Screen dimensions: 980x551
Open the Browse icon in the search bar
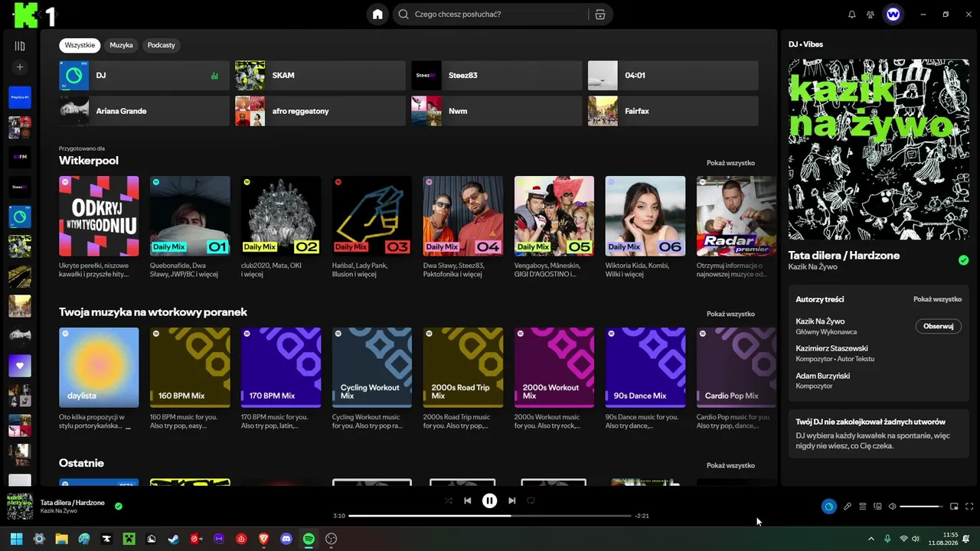[x=600, y=14]
